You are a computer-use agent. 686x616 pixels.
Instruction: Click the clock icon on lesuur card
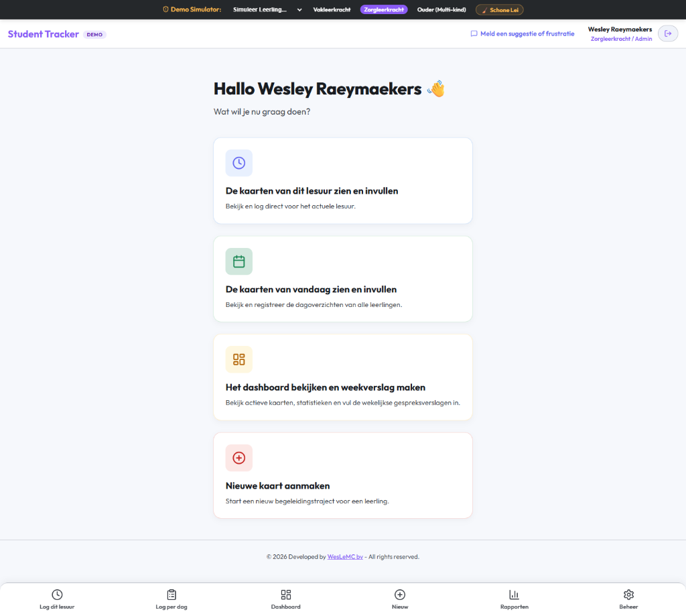(x=239, y=163)
